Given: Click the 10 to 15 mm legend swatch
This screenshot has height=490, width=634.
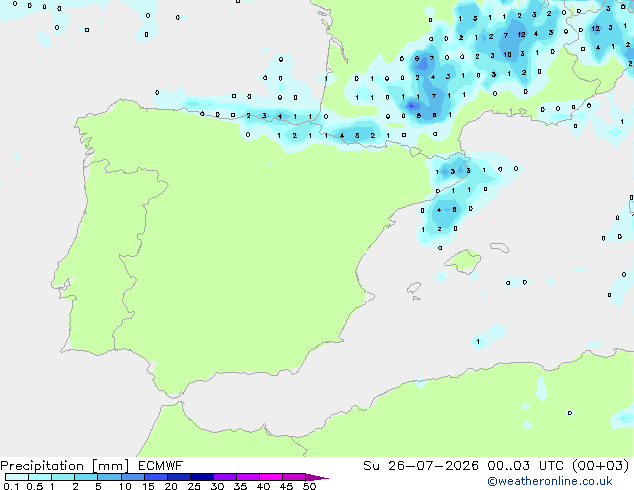Looking at the screenshot, I should pyautogui.click(x=132, y=477).
